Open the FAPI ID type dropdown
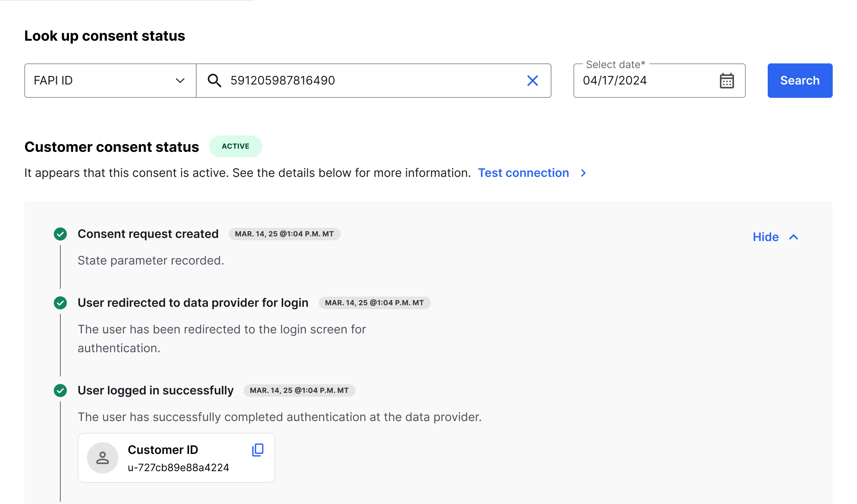Image resolution: width=857 pixels, height=504 pixels. [x=110, y=81]
